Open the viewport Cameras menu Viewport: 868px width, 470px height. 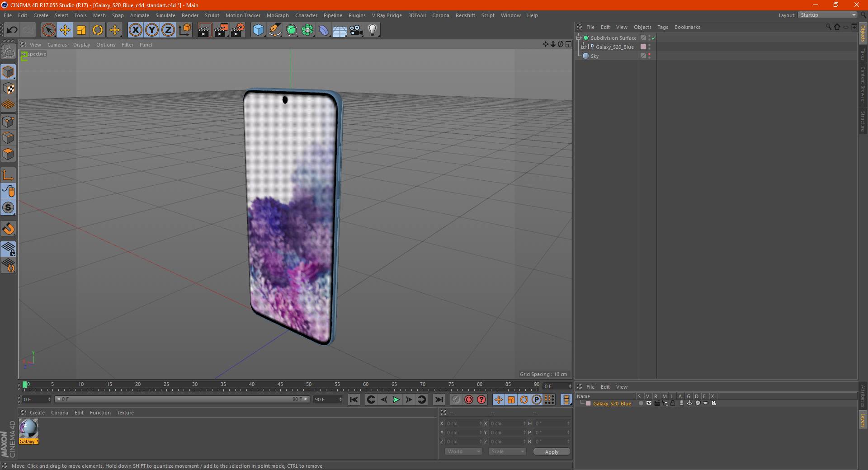[57, 45]
